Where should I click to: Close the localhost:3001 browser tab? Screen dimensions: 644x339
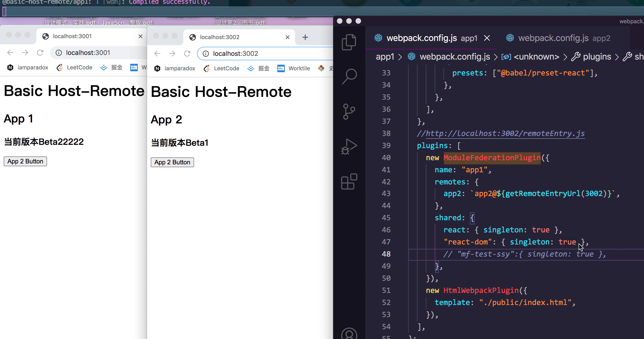coord(141,36)
